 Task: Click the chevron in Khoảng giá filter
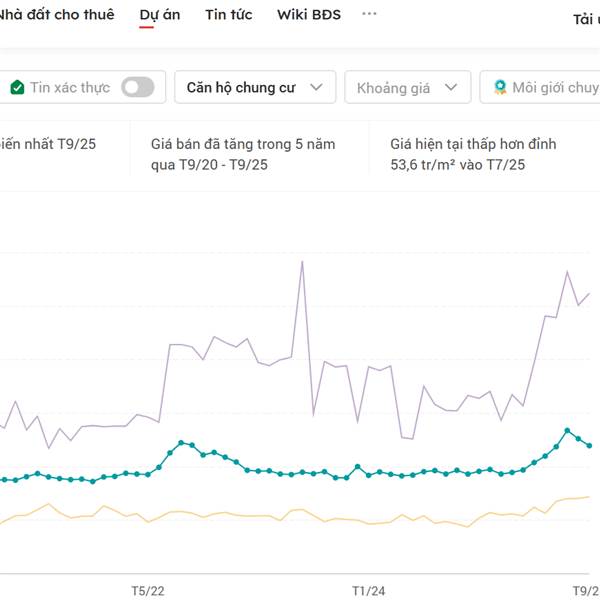(x=451, y=88)
